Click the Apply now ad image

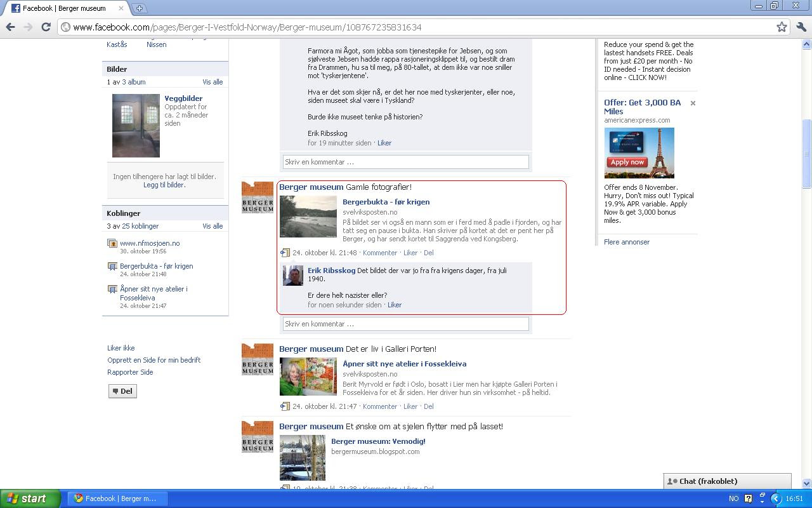[x=639, y=153]
